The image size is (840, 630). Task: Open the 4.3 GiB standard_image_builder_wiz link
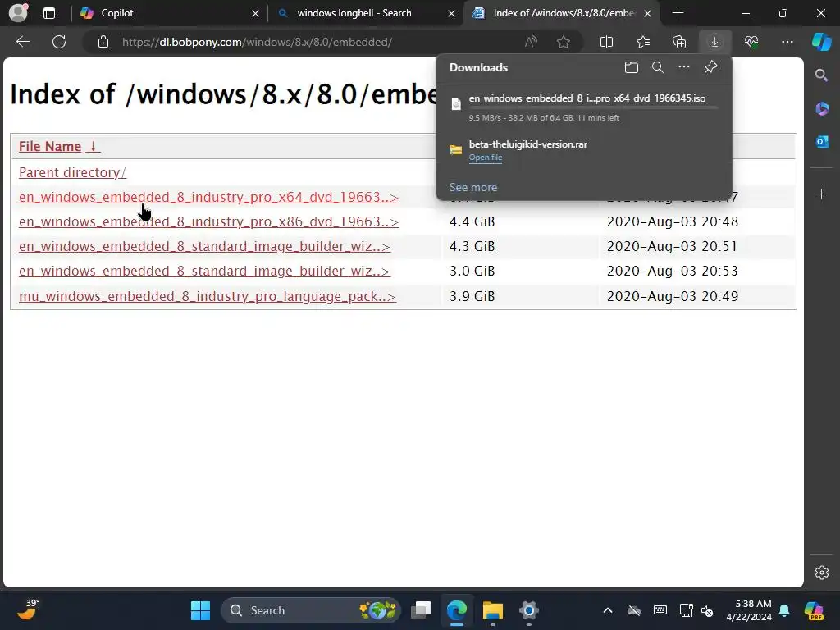204,246
